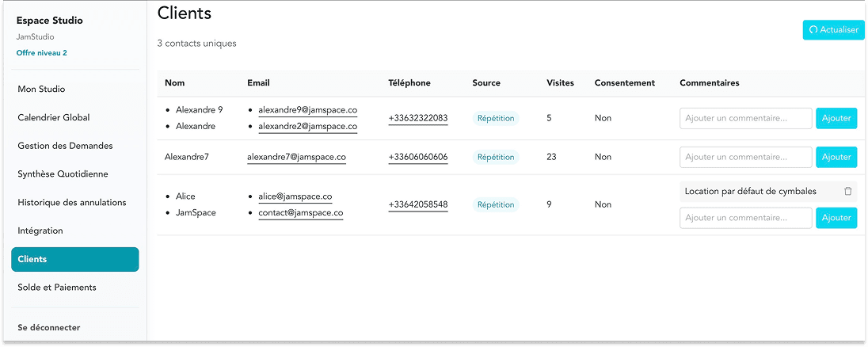Click the '3 contacts uniques' text
This screenshot has height=347, width=868.
pyautogui.click(x=196, y=43)
